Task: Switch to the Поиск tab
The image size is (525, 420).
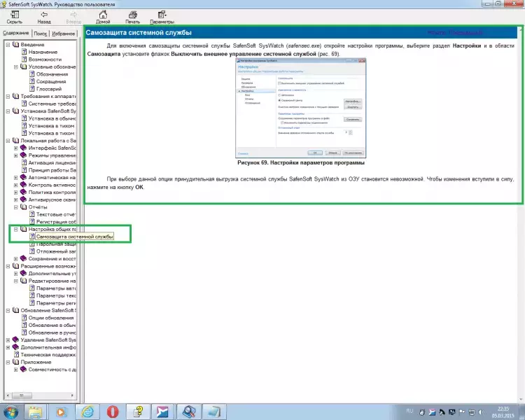Action: (x=40, y=34)
